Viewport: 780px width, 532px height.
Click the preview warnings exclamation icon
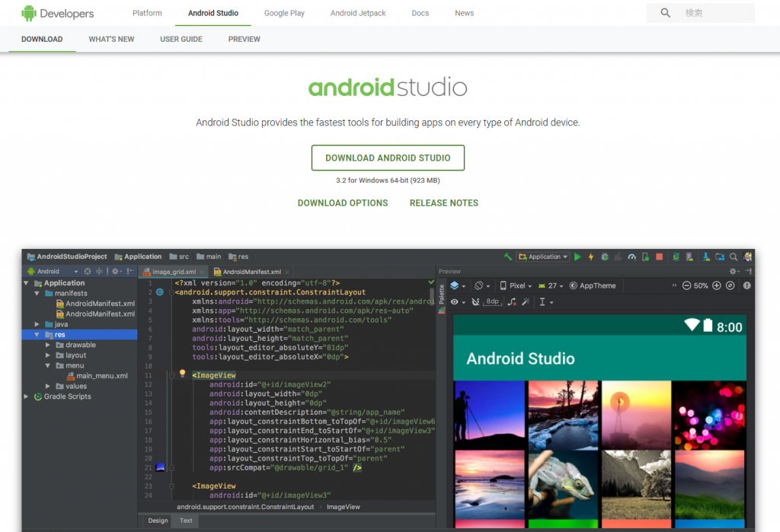(x=746, y=285)
